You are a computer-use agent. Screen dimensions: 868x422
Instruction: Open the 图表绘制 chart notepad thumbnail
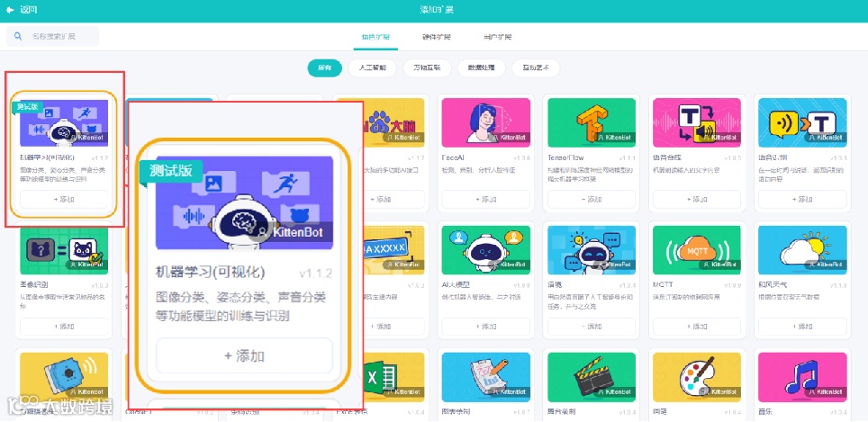click(485, 377)
